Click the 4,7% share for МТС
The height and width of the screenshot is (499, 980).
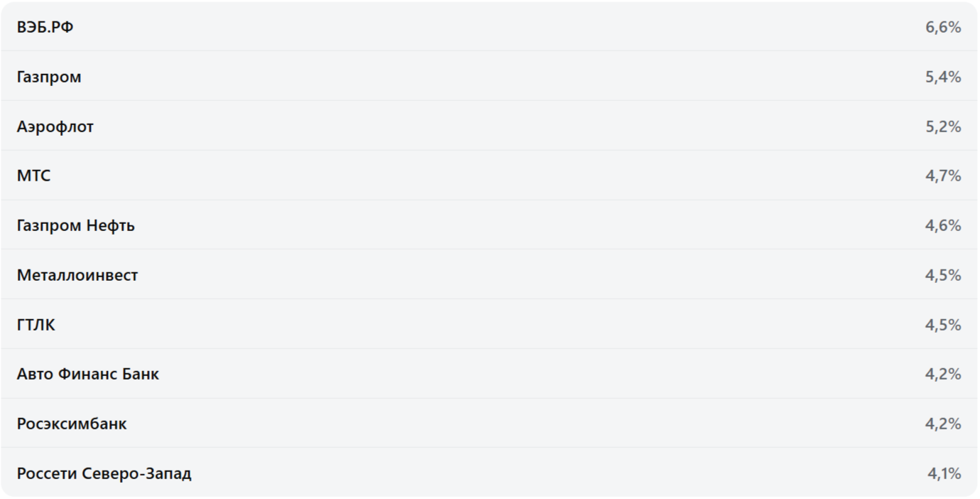[943, 176]
